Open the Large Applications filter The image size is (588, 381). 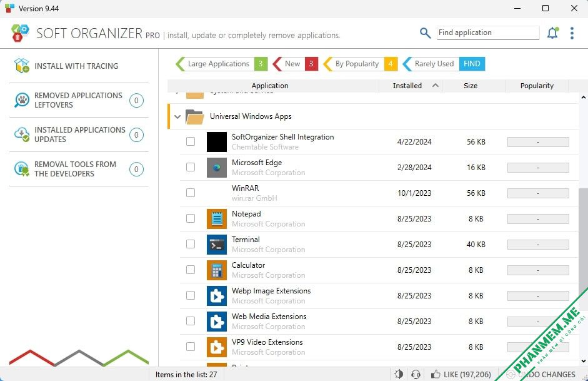point(221,64)
